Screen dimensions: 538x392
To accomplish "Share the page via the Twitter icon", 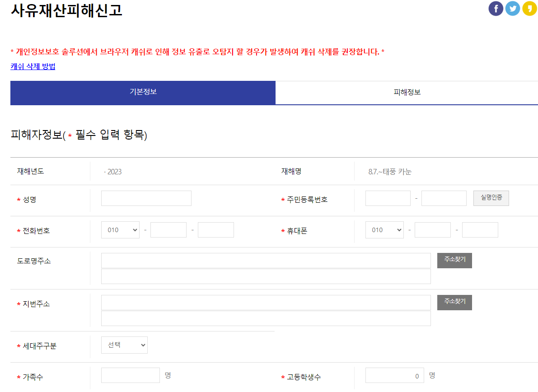I will [512, 8].
